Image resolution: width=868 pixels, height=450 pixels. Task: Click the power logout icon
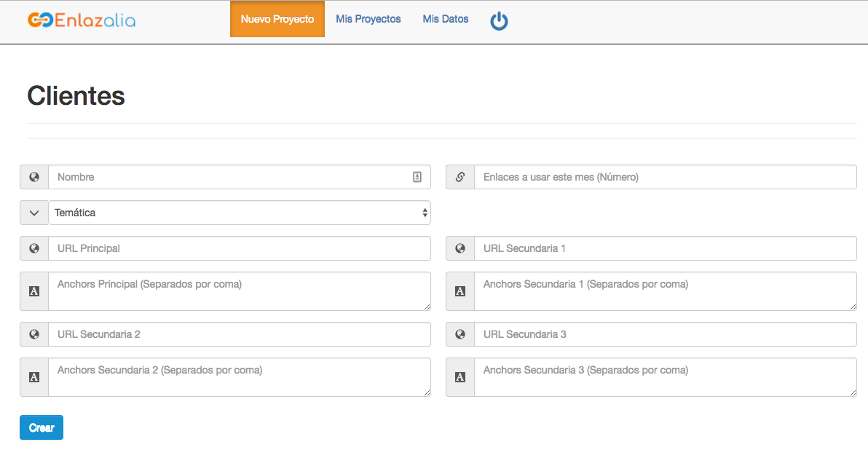tap(499, 20)
